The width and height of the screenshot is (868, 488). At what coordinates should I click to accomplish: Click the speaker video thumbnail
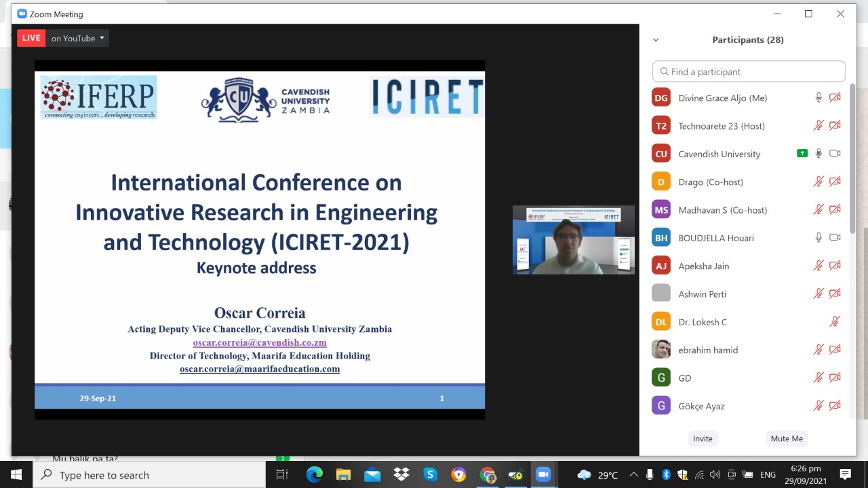click(x=574, y=240)
